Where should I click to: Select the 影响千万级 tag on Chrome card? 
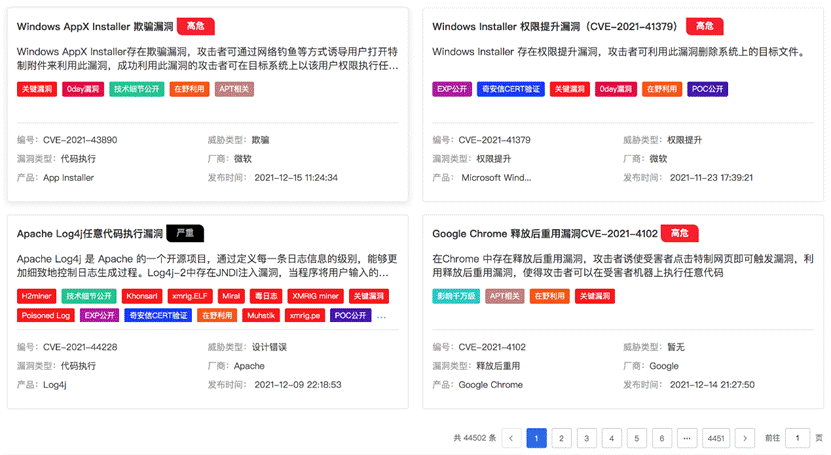click(x=455, y=296)
